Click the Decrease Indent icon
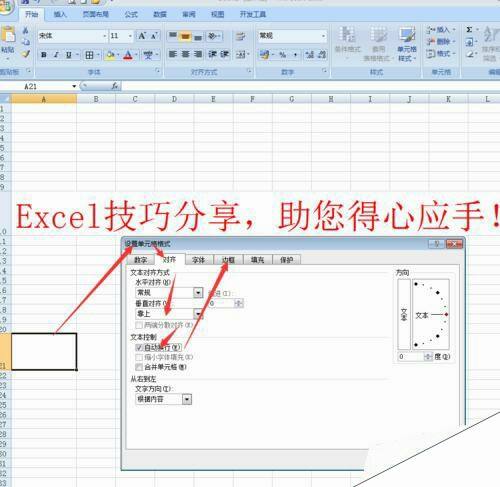The image size is (500, 487). 212,54
